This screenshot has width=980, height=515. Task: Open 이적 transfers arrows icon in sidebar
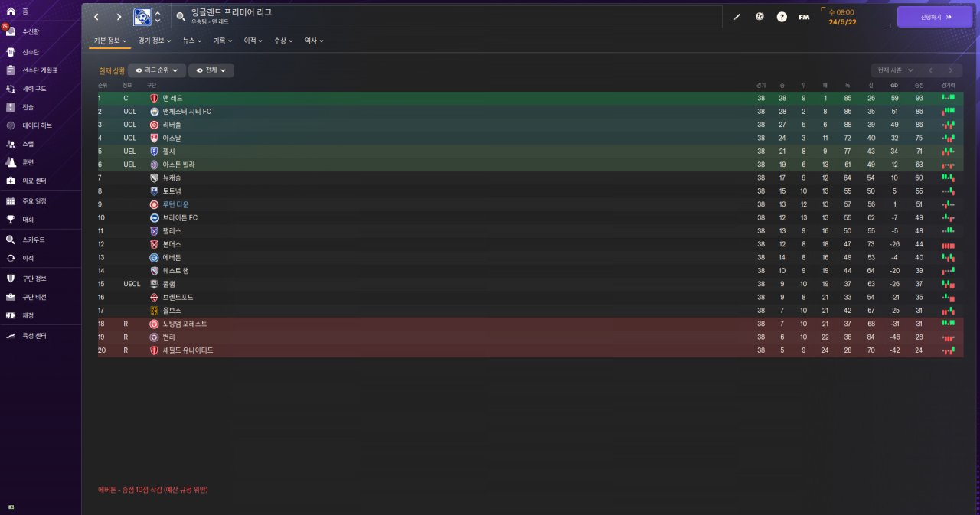(10, 259)
